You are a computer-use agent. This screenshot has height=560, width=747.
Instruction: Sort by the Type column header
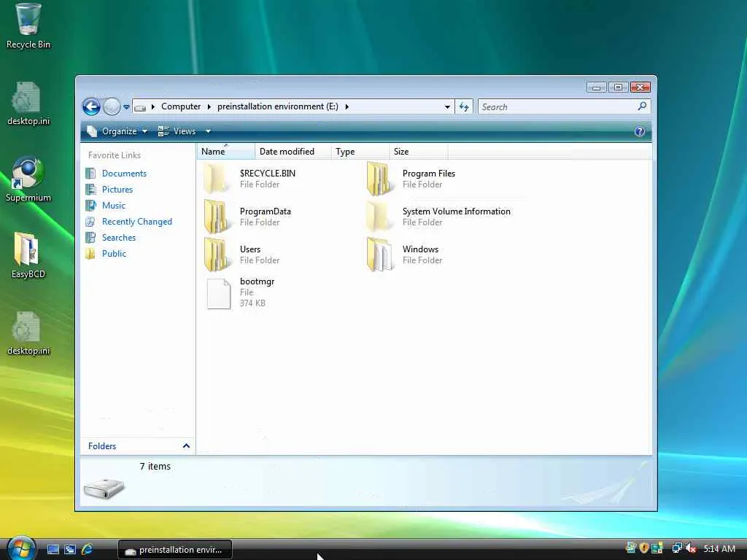pyautogui.click(x=360, y=152)
